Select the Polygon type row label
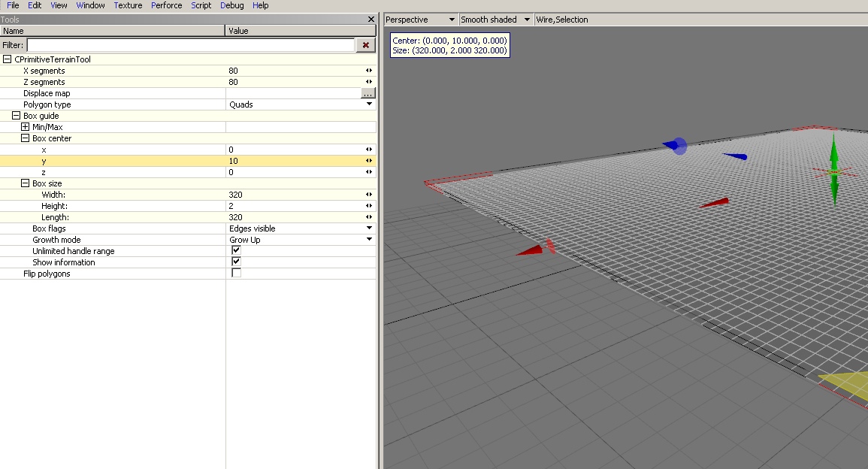 (x=47, y=104)
